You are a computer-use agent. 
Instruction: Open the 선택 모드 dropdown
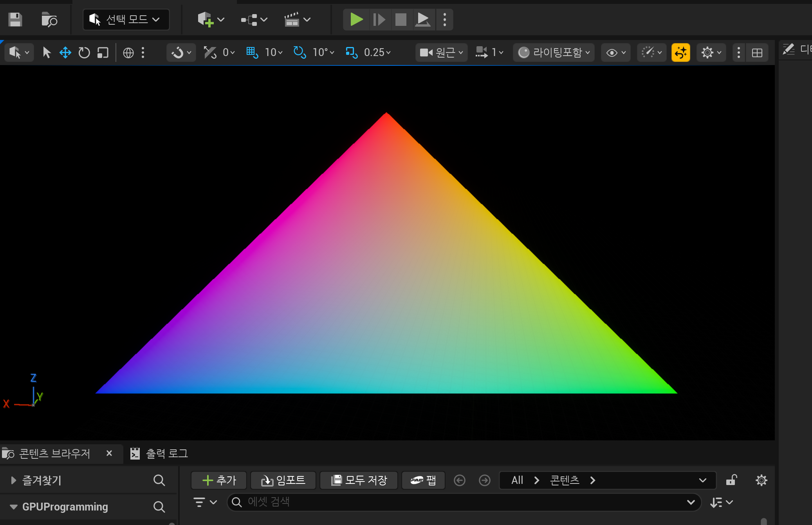pyautogui.click(x=126, y=19)
